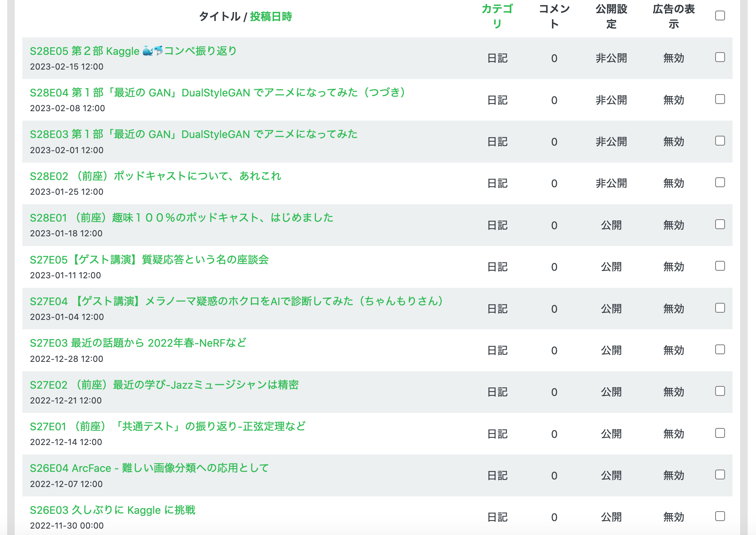This screenshot has width=756, height=535.
Task: Open post S28E04 DualStyleGAN（つづき）
Action: 218,92
